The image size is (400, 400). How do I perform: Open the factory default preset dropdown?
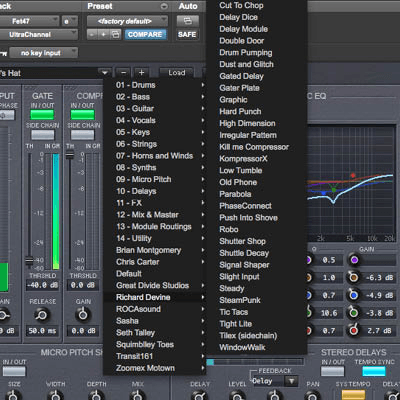click(127, 21)
